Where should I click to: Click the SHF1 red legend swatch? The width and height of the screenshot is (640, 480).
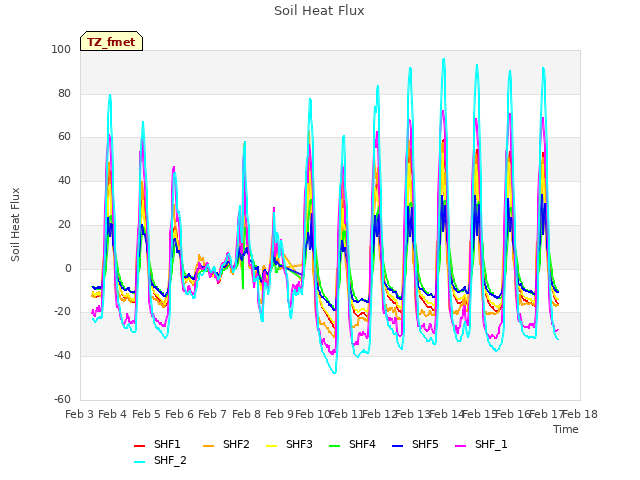click(140, 446)
